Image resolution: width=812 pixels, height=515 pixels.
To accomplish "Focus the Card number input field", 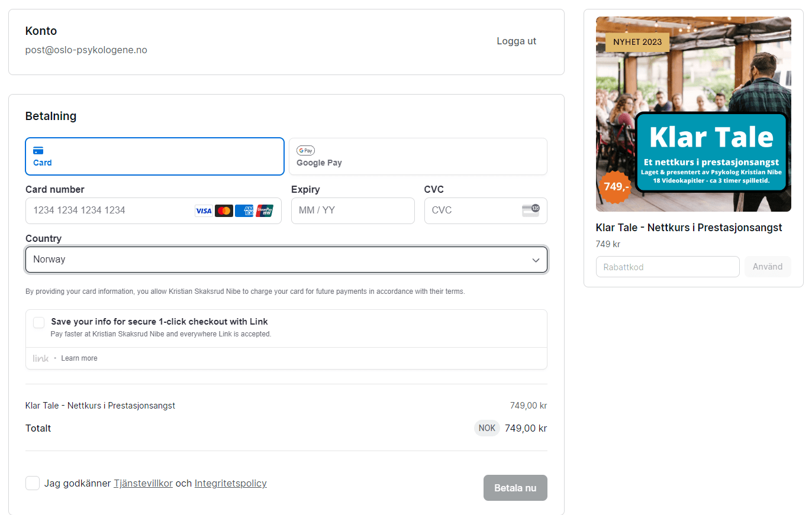I will [153, 210].
